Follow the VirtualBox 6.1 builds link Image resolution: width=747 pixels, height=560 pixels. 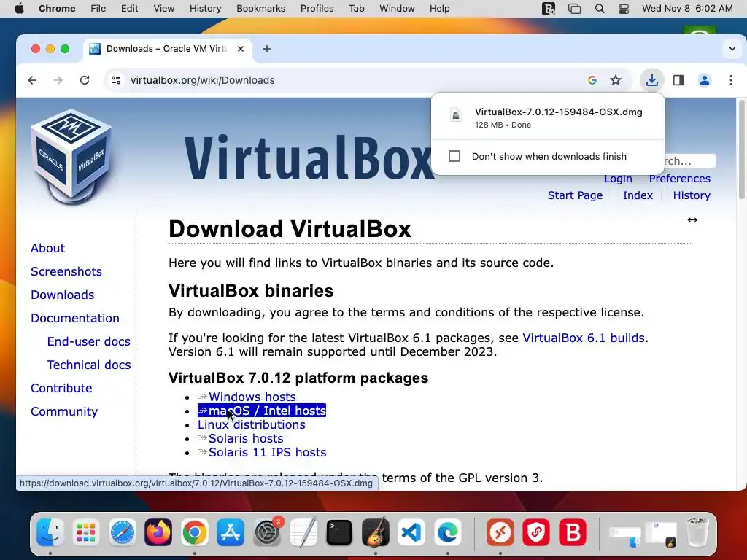click(x=584, y=338)
